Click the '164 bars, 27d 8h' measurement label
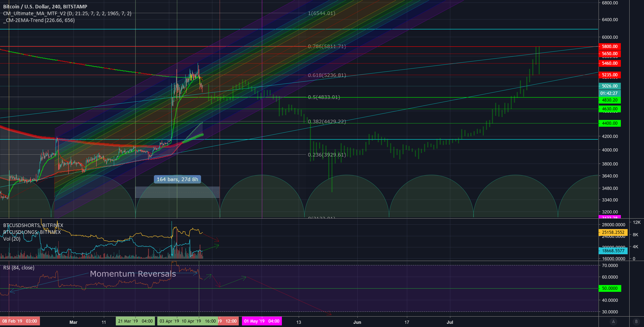Viewport: 644px width, 327px height. [177, 179]
